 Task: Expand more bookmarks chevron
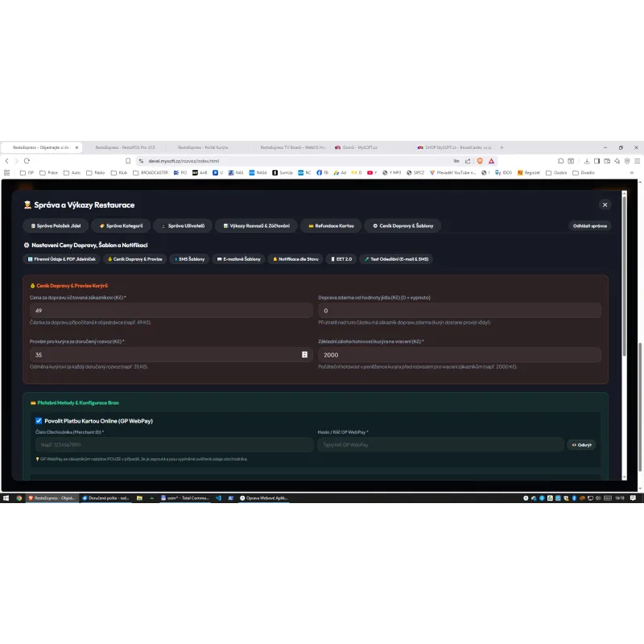tap(632, 172)
